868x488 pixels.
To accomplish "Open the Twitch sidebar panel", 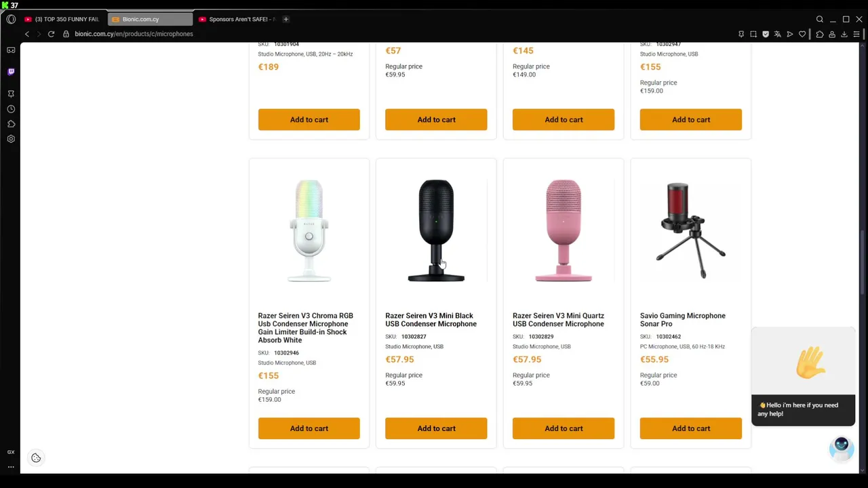I will [x=11, y=72].
